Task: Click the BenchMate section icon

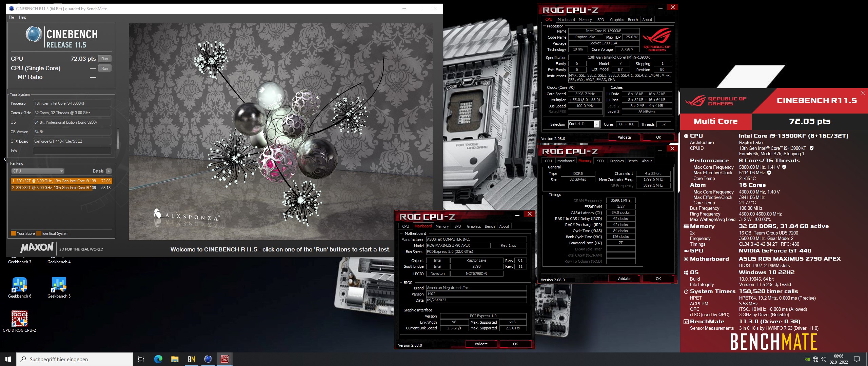Action: click(x=686, y=322)
